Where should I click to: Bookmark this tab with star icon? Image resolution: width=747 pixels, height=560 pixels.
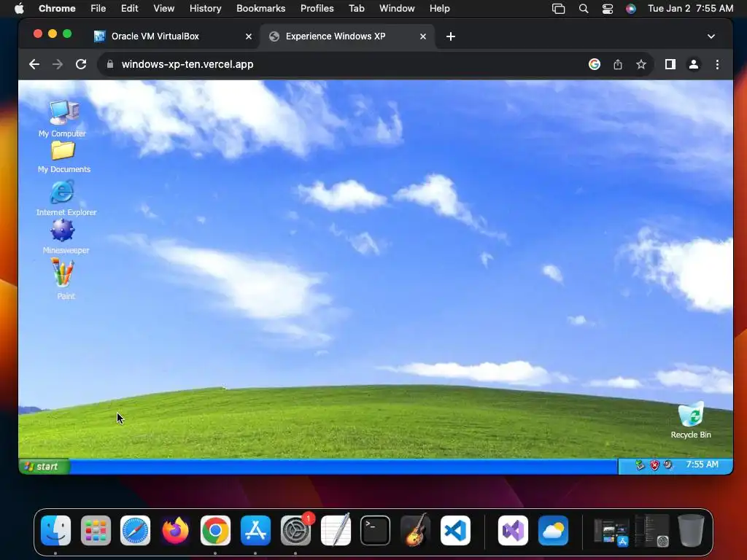(x=641, y=64)
